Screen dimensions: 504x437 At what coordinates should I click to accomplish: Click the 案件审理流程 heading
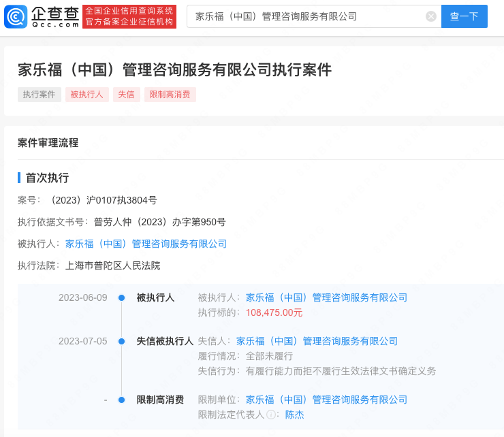48,143
